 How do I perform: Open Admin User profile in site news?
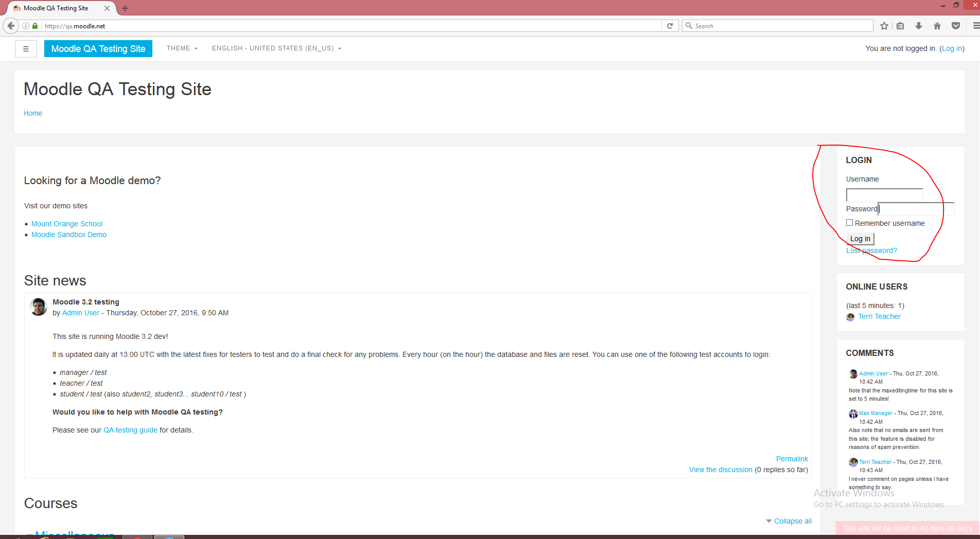pyautogui.click(x=81, y=313)
